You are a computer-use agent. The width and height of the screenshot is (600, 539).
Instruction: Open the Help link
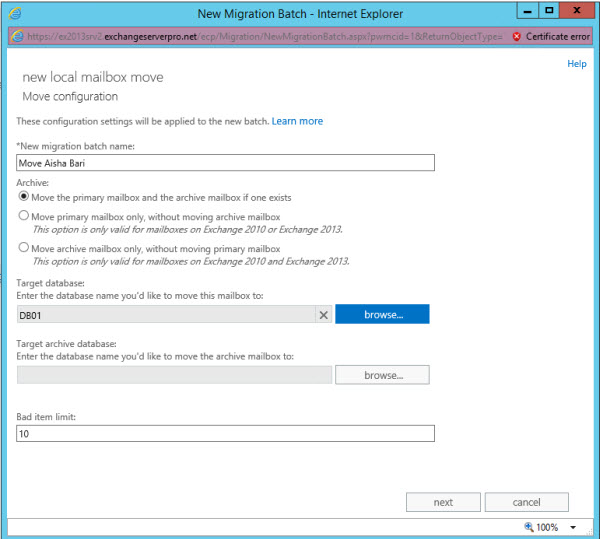pos(577,64)
